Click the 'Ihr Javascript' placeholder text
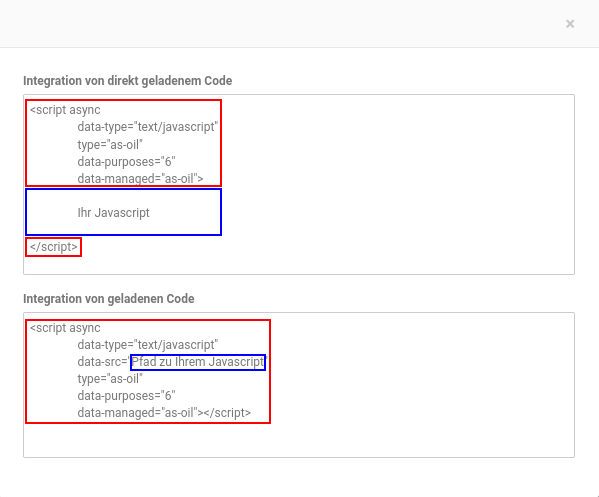The image size is (599, 497). pos(113,212)
